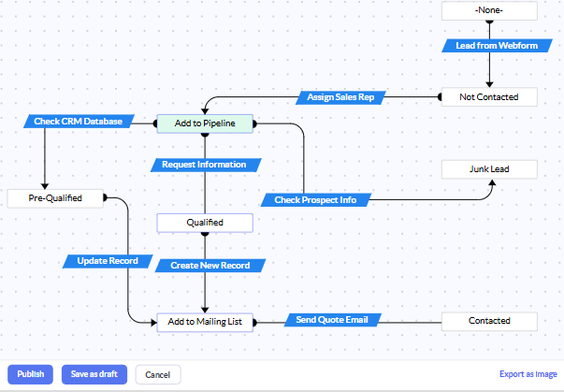Cancel the blueprint editing
This screenshot has height=392, width=564.
(x=158, y=375)
